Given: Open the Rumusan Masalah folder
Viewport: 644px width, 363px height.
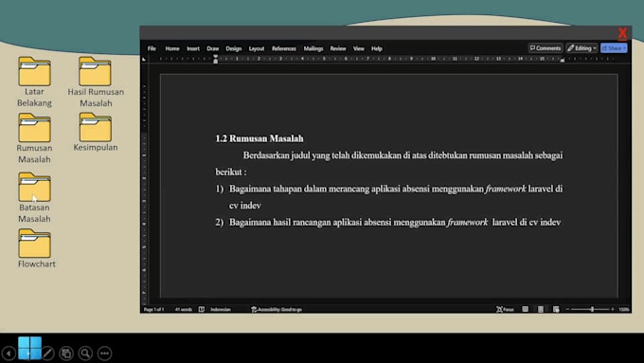Looking at the screenshot, I should click(x=34, y=138).
